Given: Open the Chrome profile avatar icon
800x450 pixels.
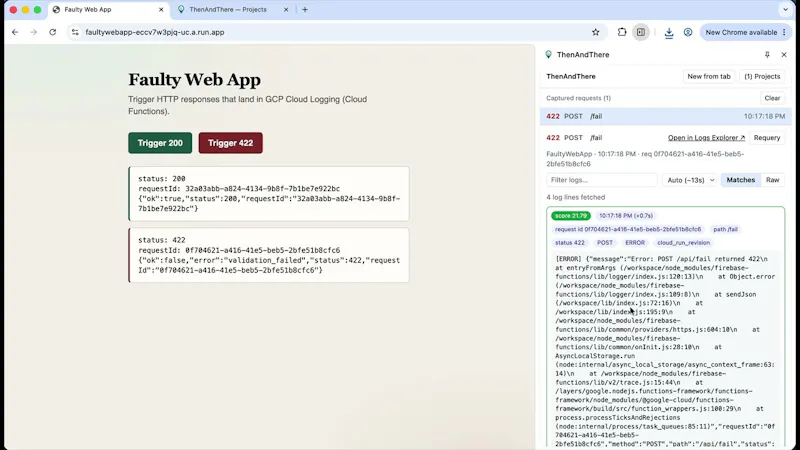Looking at the screenshot, I should tap(688, 32).
